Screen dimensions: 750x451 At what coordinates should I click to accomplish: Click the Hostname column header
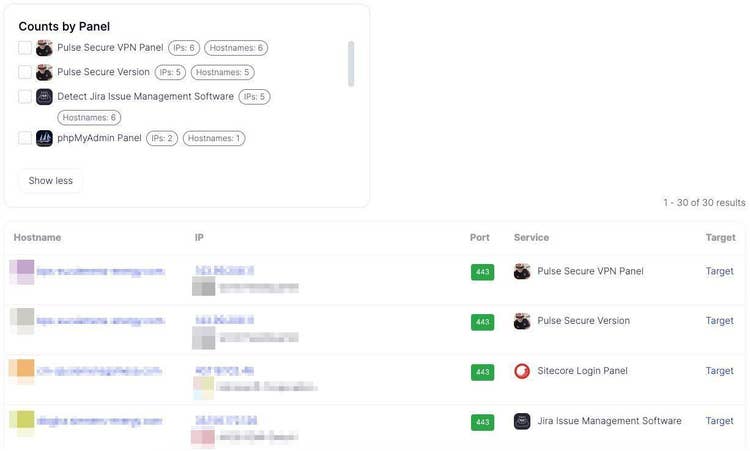[37, 238]
